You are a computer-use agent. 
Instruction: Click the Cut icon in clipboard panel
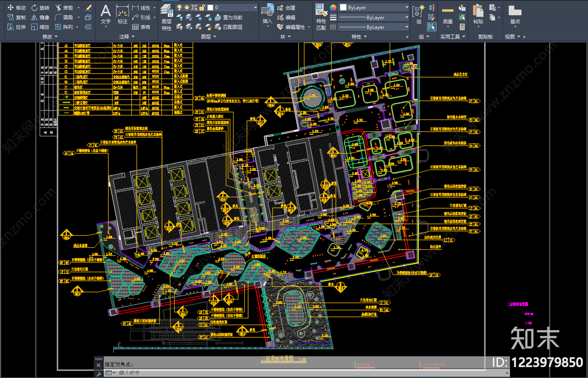tap(493, 8)
